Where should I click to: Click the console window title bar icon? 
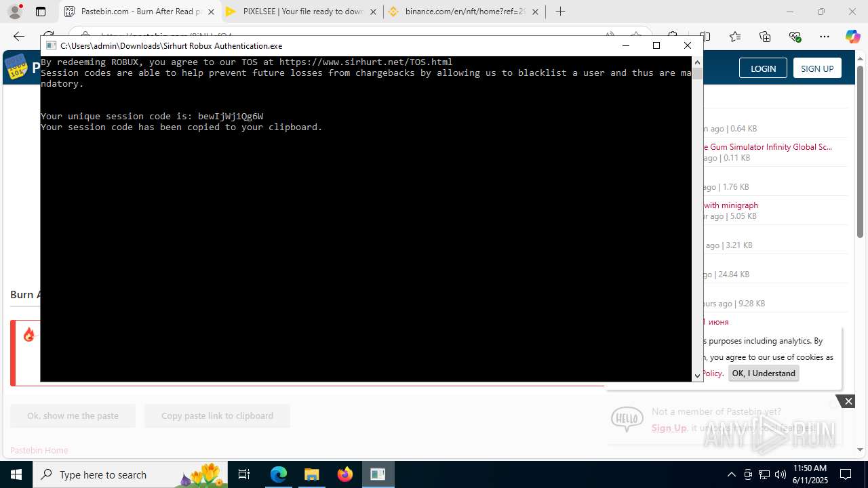coord(51,45)
